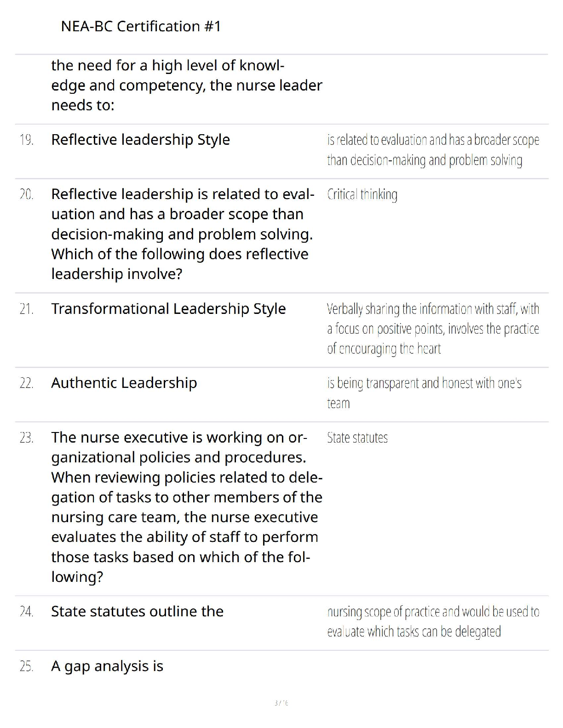Select the "Reflective leadership Style" term

(x=140, y=140)
